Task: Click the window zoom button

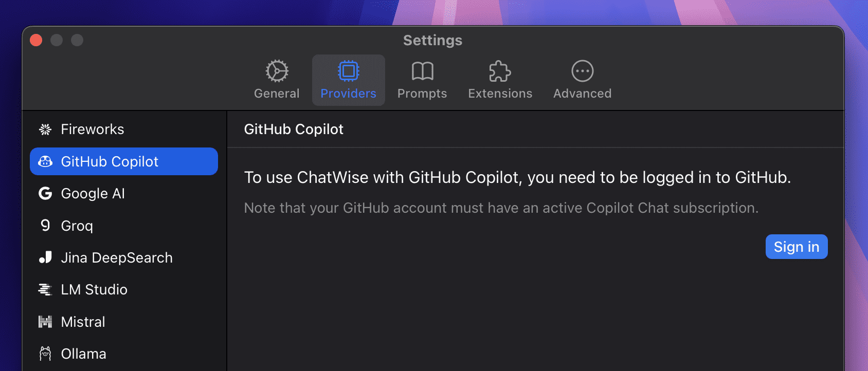Action: coord(77,40)
